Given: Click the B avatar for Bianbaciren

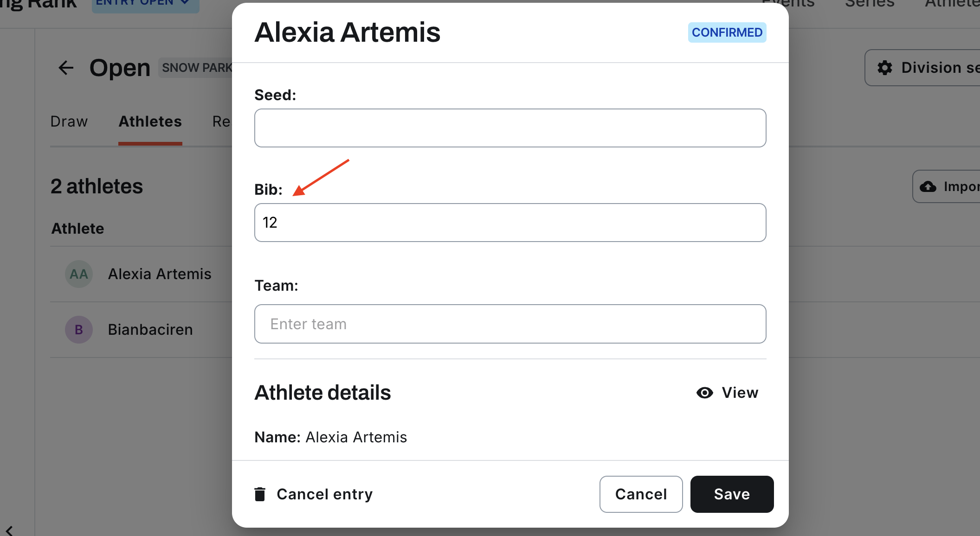Looking at the screenshot, I should click(79, 330).
